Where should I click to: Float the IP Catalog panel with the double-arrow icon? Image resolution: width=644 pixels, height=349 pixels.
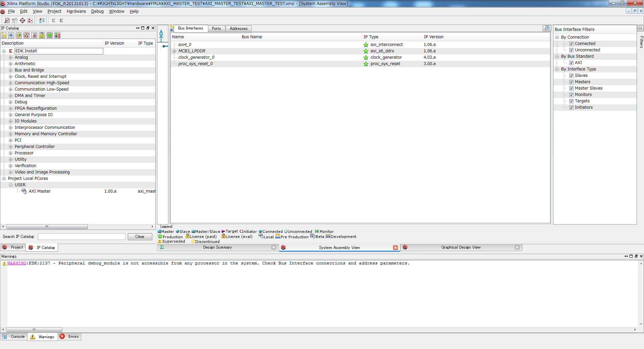(x=138, y=28)
